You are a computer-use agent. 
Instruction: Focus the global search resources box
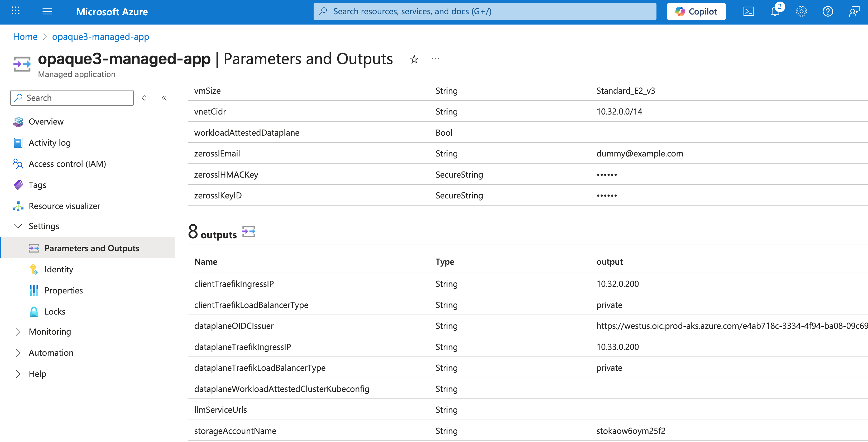click(x=485, y=11)
